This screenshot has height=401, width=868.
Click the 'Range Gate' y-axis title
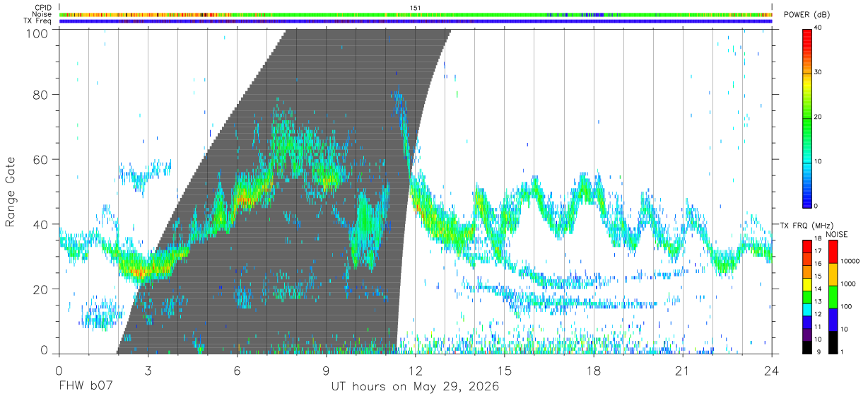coord(11,192)
